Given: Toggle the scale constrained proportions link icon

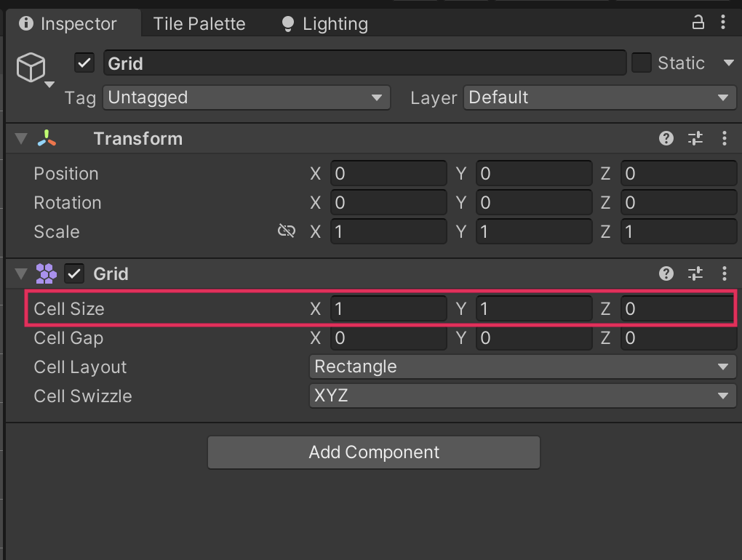Looking at the screenshot, I should pos(287,231).
